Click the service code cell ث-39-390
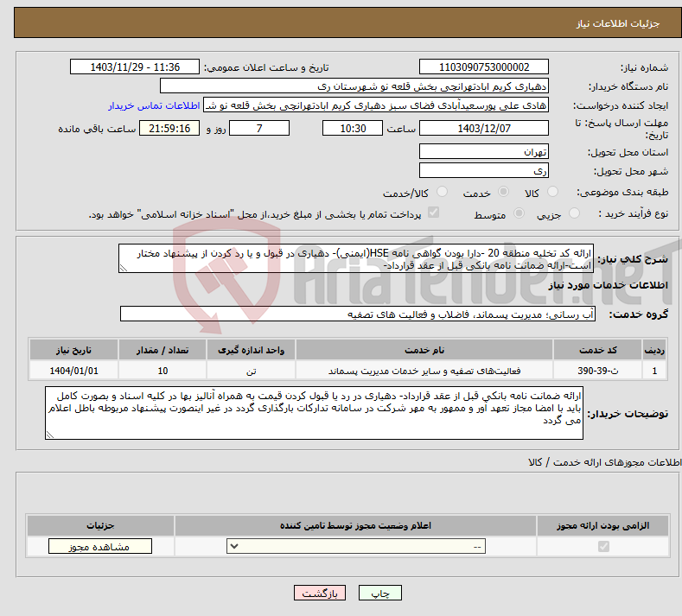682x616 pixels. (x=598, y=371)
